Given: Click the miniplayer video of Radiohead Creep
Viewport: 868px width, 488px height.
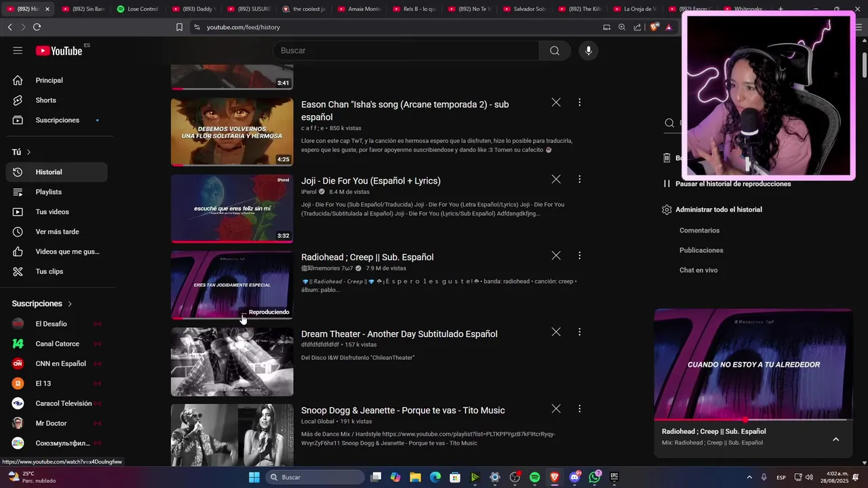Looking at the screenshot, I should [x=753, y=365].
